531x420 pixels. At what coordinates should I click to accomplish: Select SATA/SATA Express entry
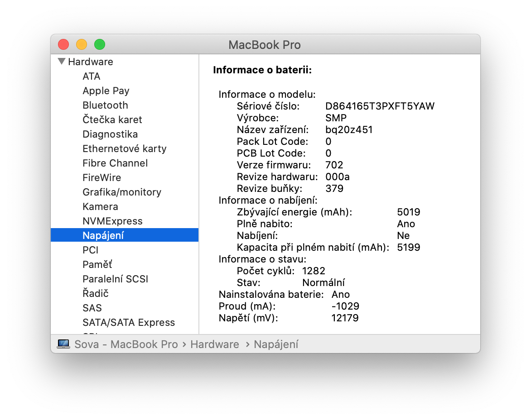129,322
